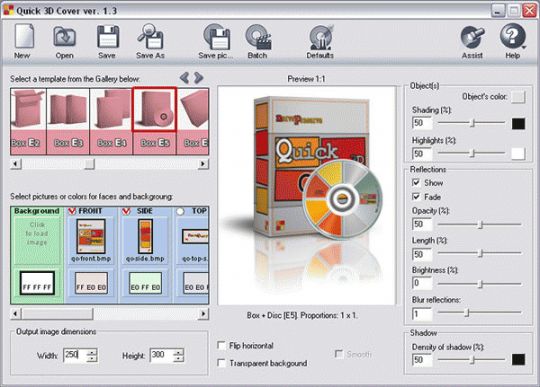540x387 pixels.
Task: Open the Object's color swatch
Action: (x=518, y=97)
